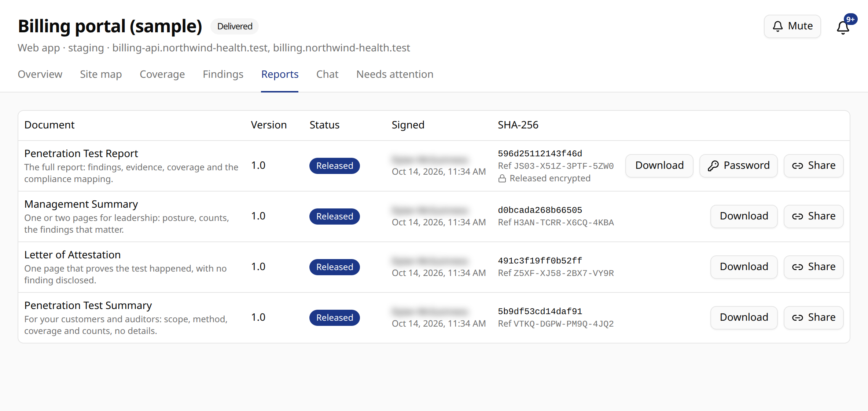Click the Released badge for Management Summary

(x=335, y=217)
